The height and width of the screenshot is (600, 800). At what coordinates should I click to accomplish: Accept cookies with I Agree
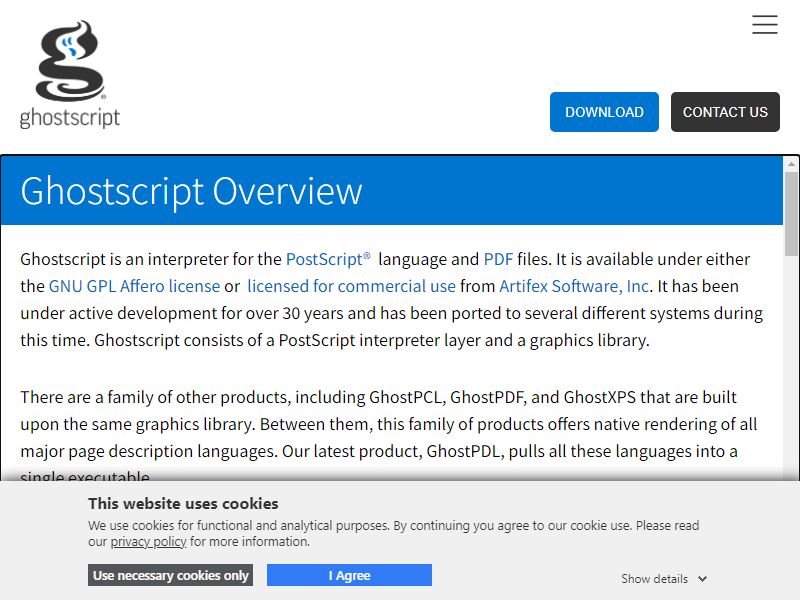(x=349, y=575)
